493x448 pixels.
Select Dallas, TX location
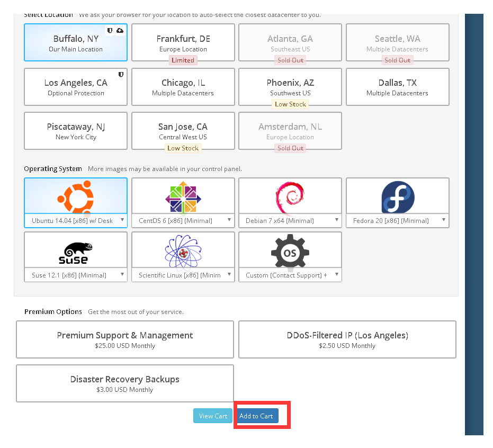pyautogui.click(x=397, y=87)
